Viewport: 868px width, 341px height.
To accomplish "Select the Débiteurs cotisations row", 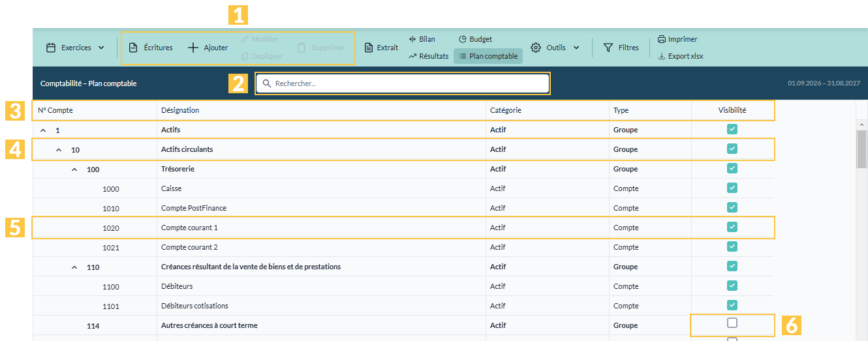I will [403, 306].
